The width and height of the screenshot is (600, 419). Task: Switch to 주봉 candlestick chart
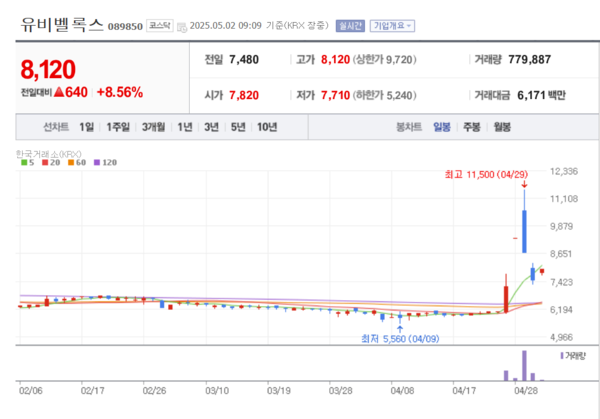[x=472, y=127]
